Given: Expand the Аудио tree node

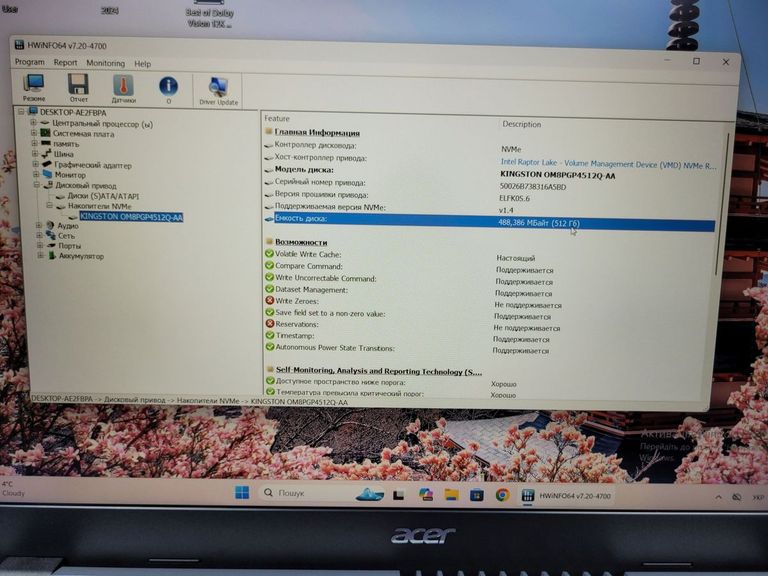Looking at the screenshot, I should coord(38,225).
